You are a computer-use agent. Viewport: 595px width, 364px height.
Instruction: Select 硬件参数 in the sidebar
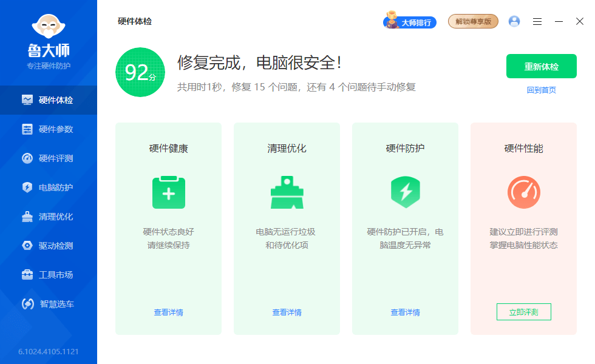pyautogui.click(x=49, y=129)
